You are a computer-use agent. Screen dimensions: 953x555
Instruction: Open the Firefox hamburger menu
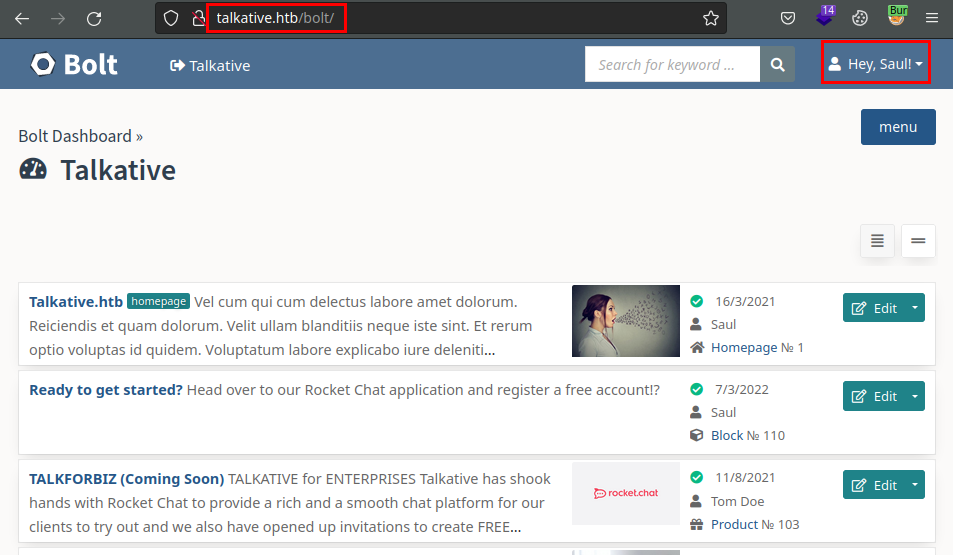point(932,18)
